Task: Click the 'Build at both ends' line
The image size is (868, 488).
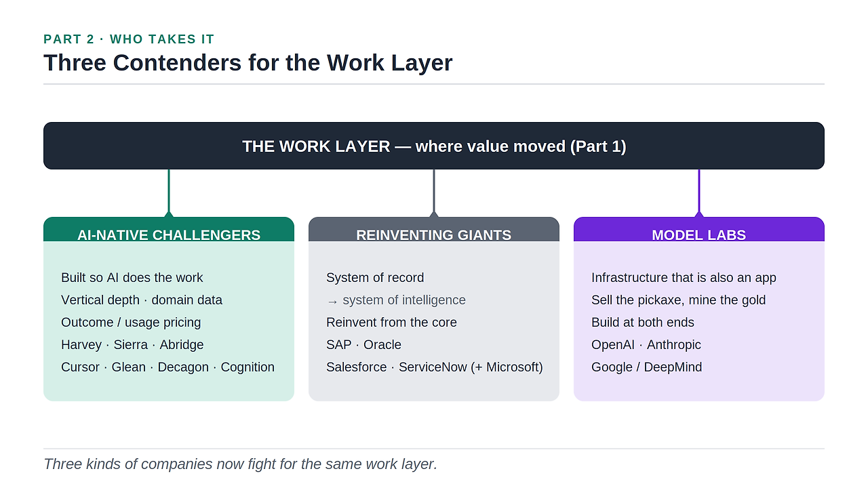Action: point(643,323)
